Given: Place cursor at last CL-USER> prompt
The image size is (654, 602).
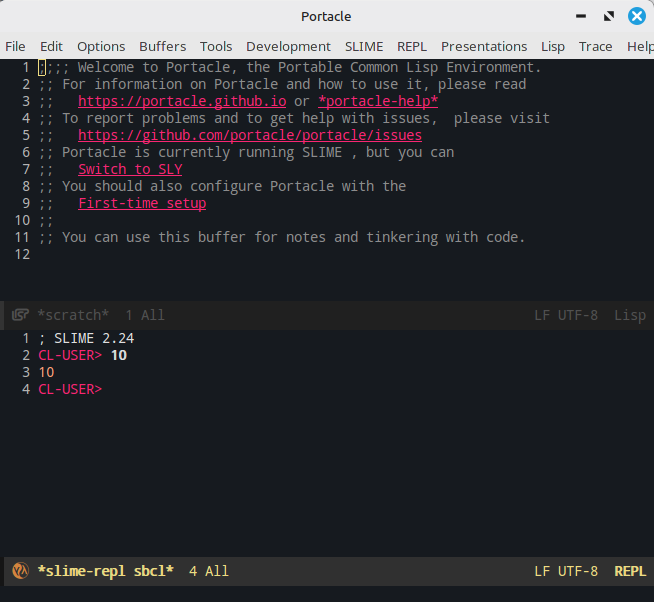Looking at the screenshot, I should pyautogui.click(x=70, y=389).
